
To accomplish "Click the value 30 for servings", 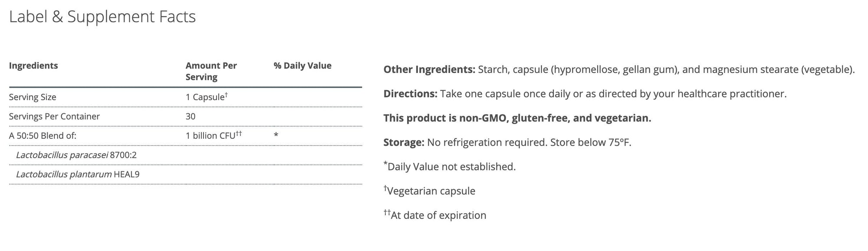I will 191,117.
